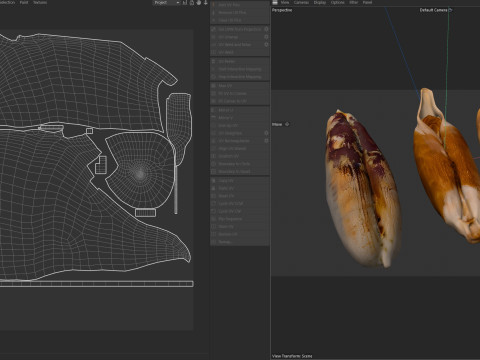Open the Panel menu of the viewport

tap(367, 2)
